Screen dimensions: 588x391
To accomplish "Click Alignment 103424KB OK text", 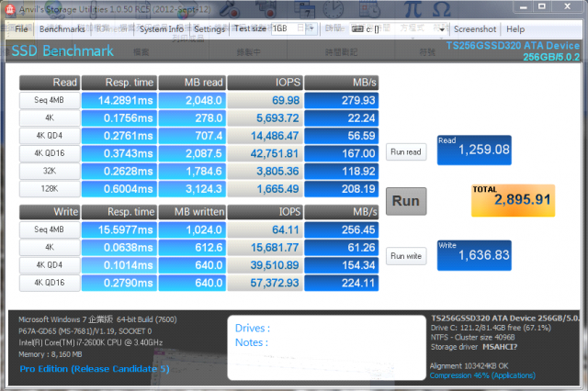I will pos(469,366).
